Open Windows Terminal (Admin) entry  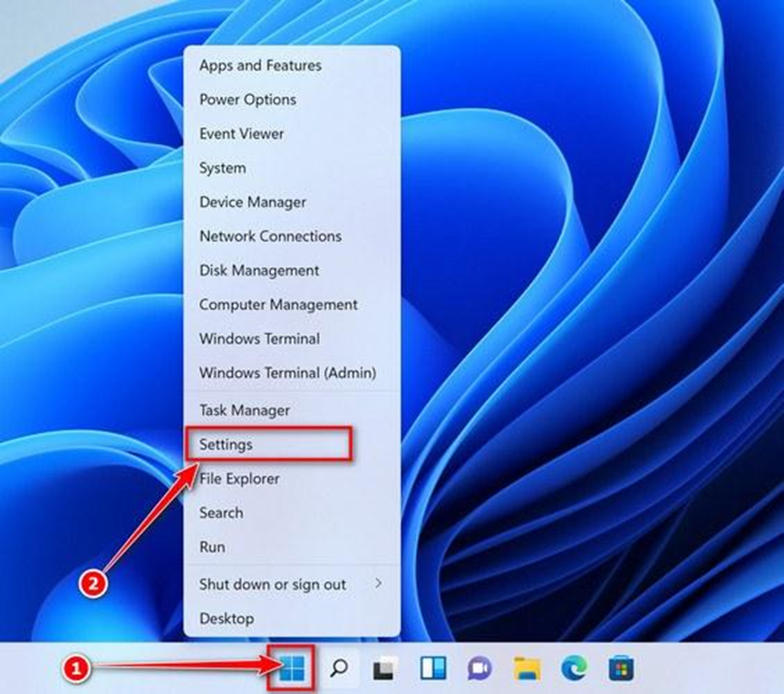pos(292,372)
